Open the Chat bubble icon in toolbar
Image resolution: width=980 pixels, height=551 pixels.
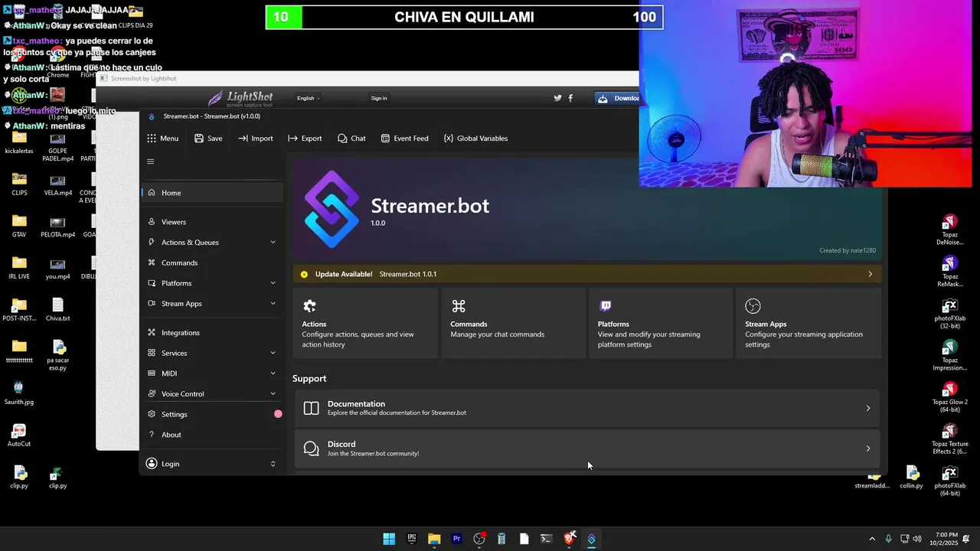[x=342, y=139]
